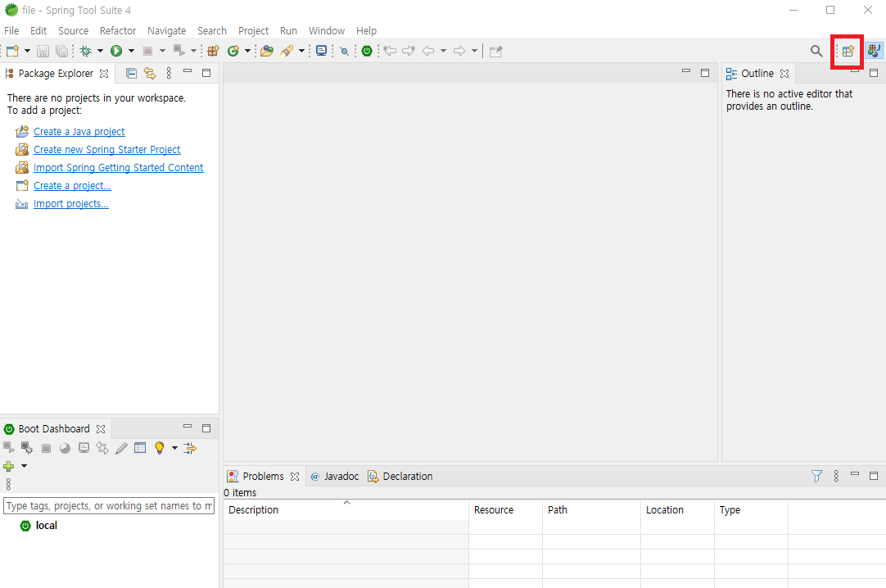Expand the New Java Class dropdown arrow

[247, 51]
